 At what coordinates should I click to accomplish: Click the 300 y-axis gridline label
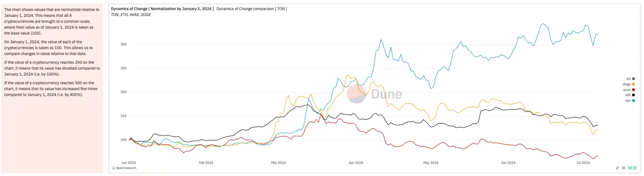(123, 44)
